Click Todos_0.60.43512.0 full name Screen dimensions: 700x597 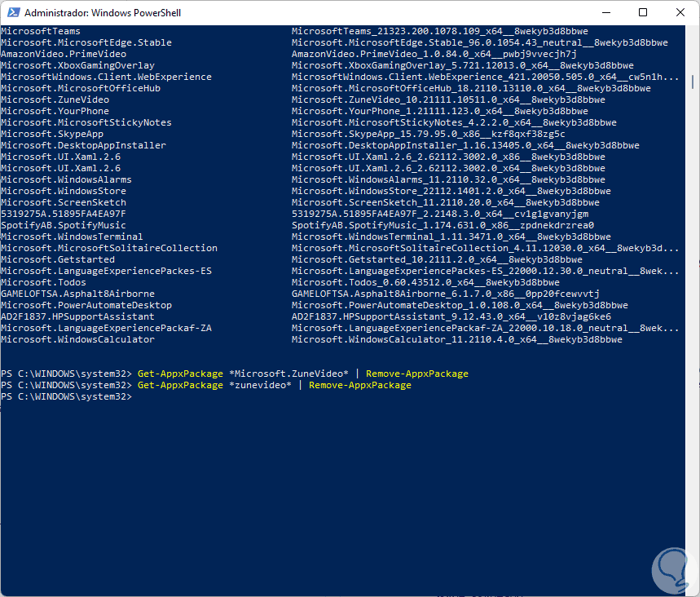tap(425, 282)
